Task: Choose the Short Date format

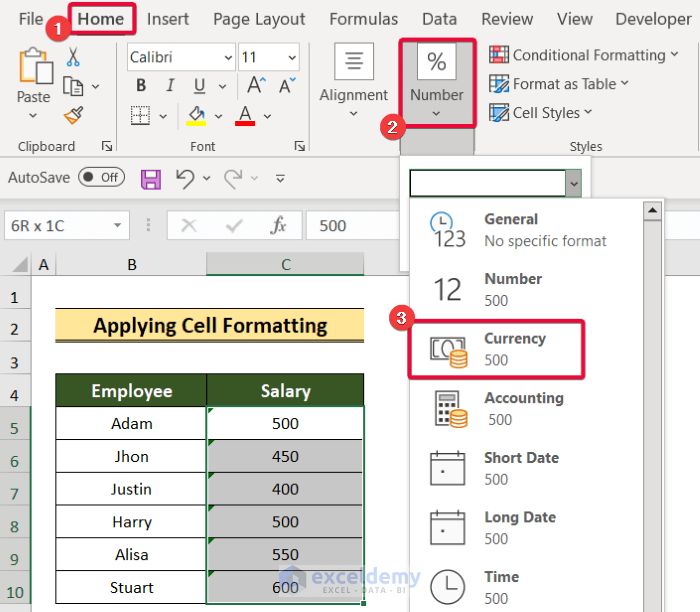Action: tap(527, 468)
